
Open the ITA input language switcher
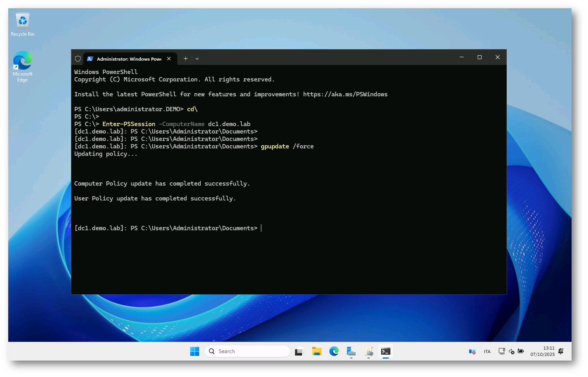coord(487,352)
